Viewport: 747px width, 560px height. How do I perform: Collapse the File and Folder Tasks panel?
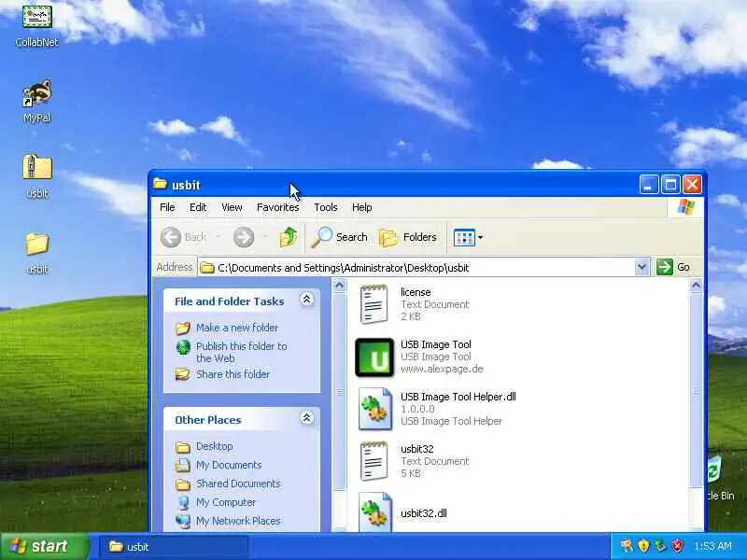click(x=307, y=300)
